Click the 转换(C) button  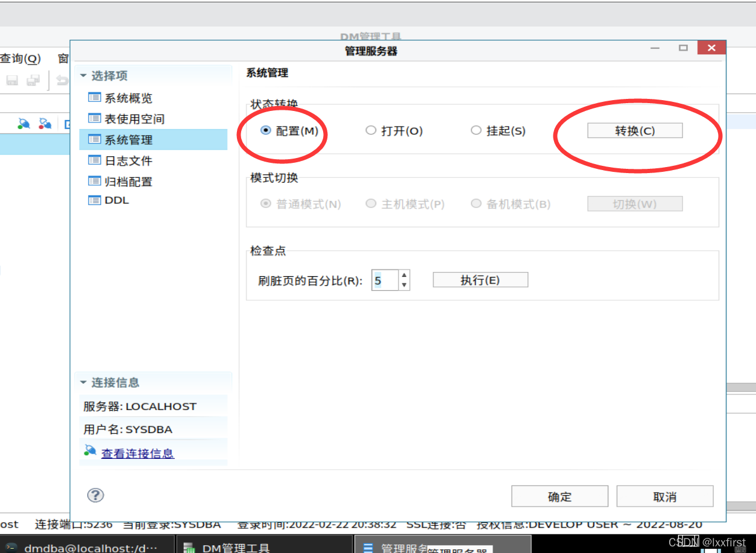pos(635,130)
